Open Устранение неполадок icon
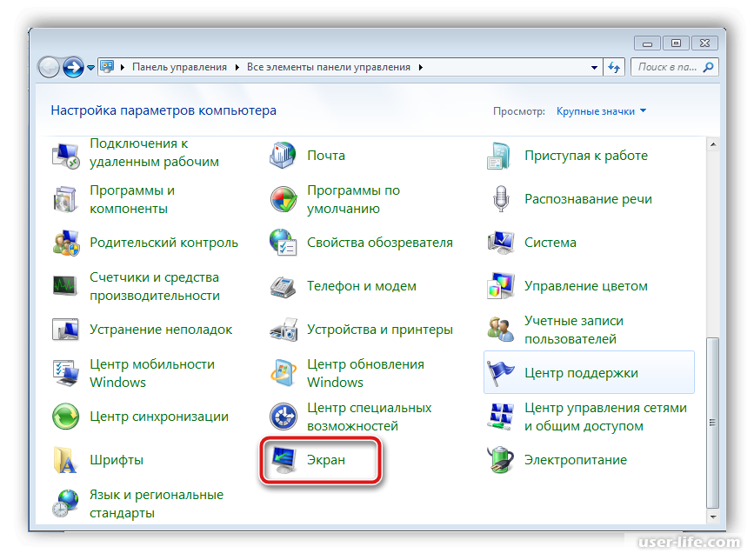Viewport: 754px width, 560px height. click(65, 330)
